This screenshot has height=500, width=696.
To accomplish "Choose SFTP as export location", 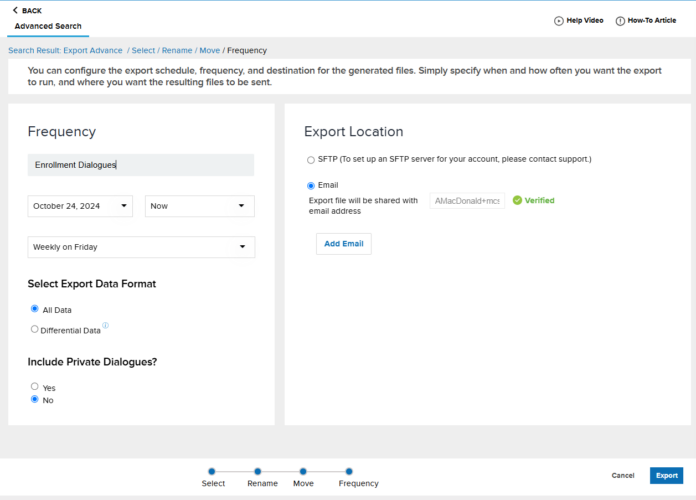I will tap(311, 160).
